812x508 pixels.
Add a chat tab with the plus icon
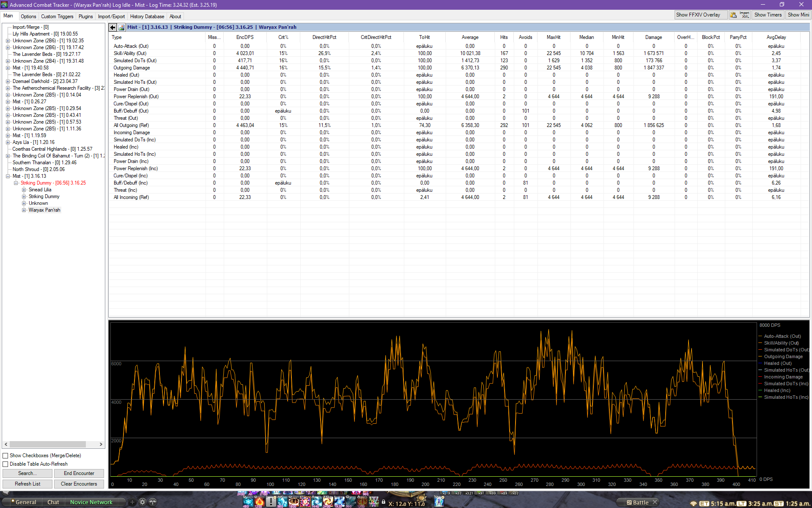[x=132, y=502]
